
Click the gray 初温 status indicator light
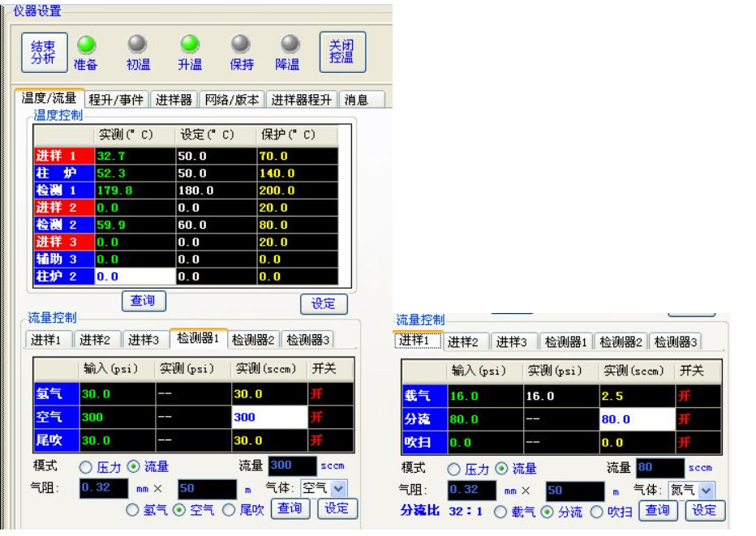[x=137, y=44]
